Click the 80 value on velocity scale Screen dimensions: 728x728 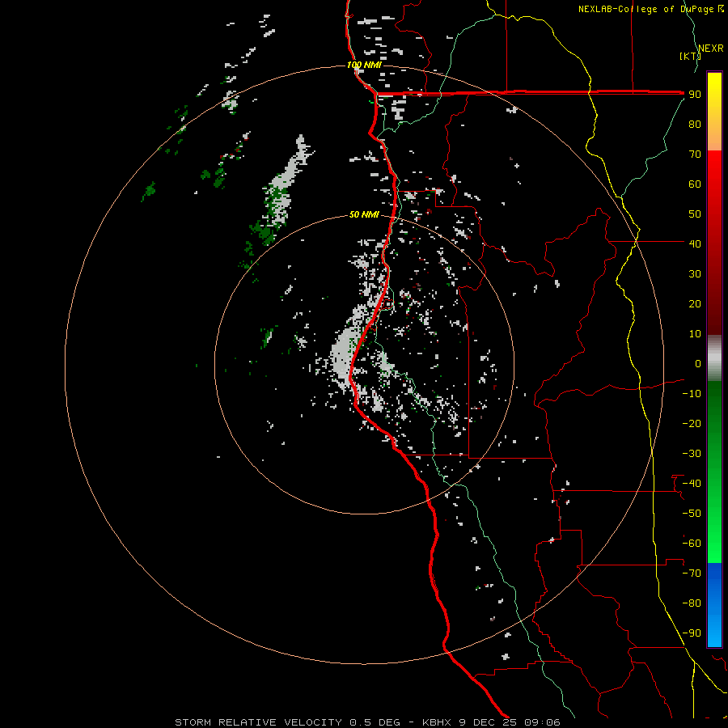click(695, 124)
